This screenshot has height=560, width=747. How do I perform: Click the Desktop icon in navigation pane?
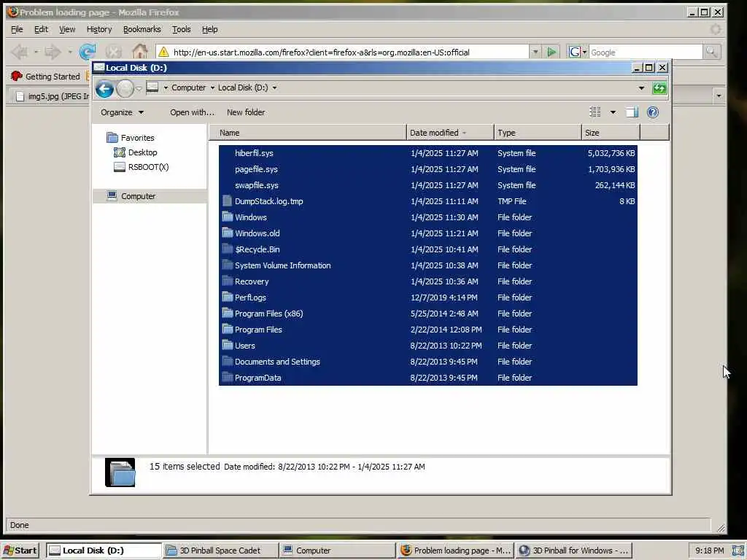[119, 152]
